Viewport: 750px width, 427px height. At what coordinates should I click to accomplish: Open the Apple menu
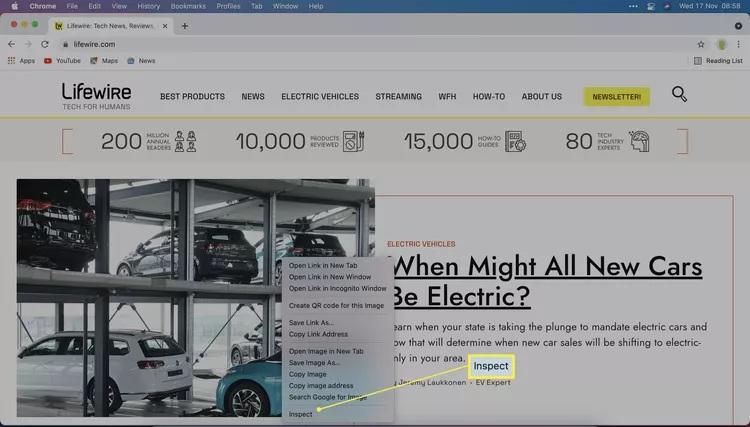[x=14, y=6]
